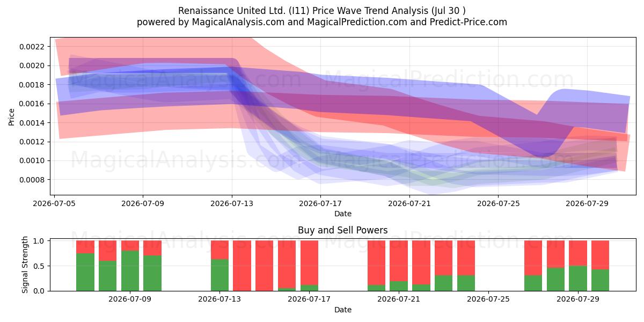Viewport: 644px width, 322px height.
Task: Click the 0.0008 price tick label
Action: 31,180
